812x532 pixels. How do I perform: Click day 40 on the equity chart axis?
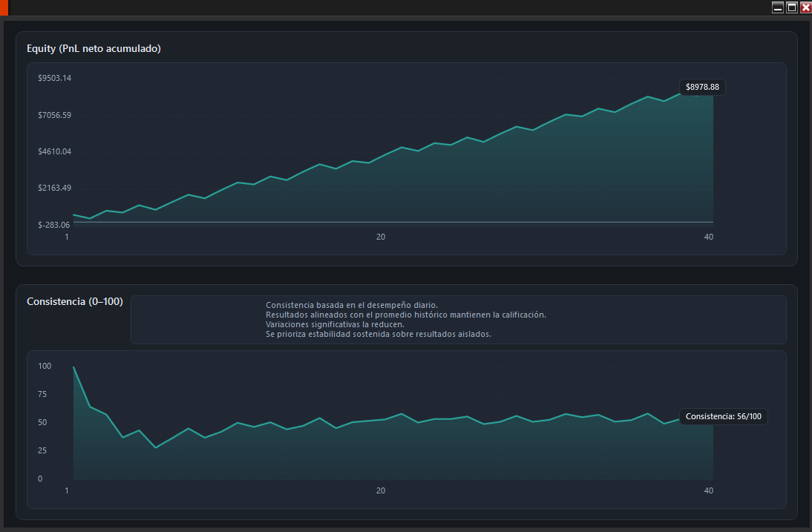click(x=709, y=237)
